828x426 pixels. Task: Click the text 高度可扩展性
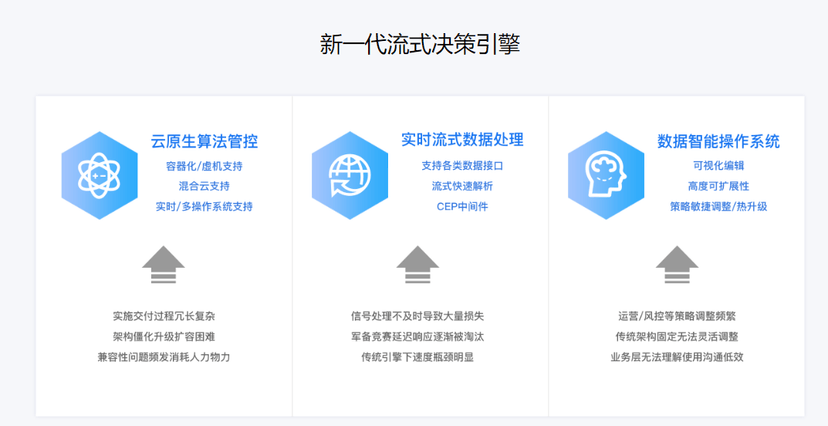tap(718, 186)
